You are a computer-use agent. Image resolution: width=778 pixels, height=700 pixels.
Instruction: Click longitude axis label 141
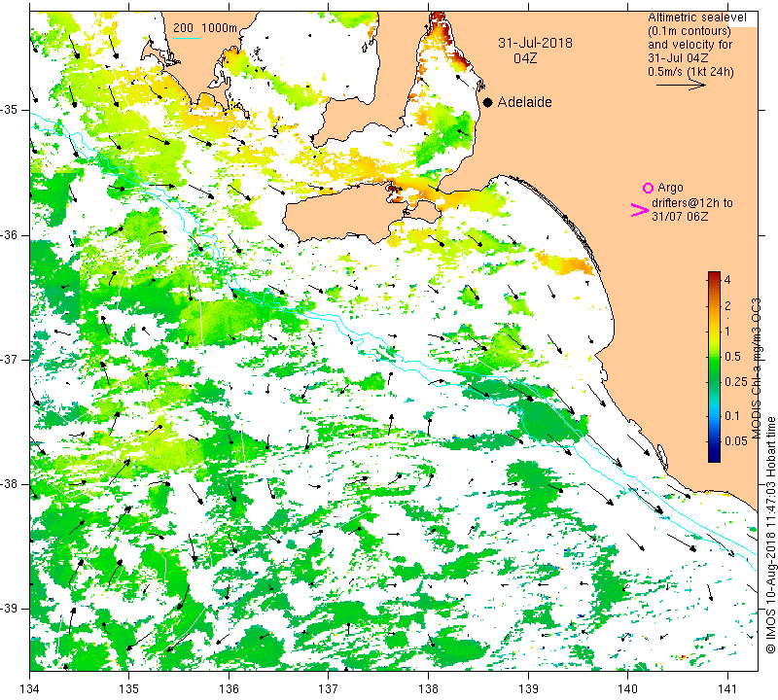727,688
